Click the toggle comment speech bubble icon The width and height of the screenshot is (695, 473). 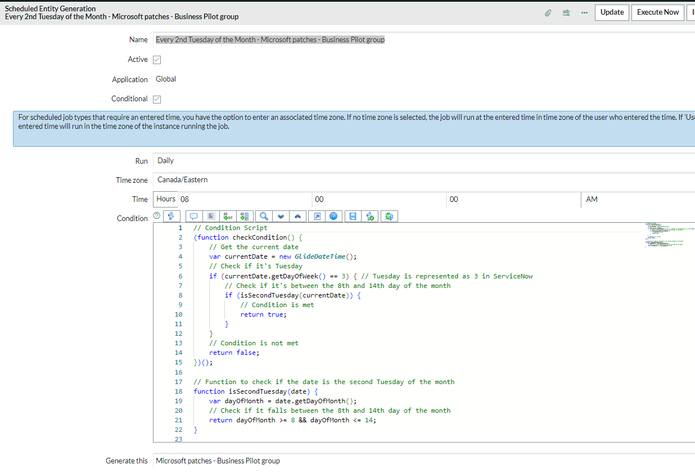[194, 216]
